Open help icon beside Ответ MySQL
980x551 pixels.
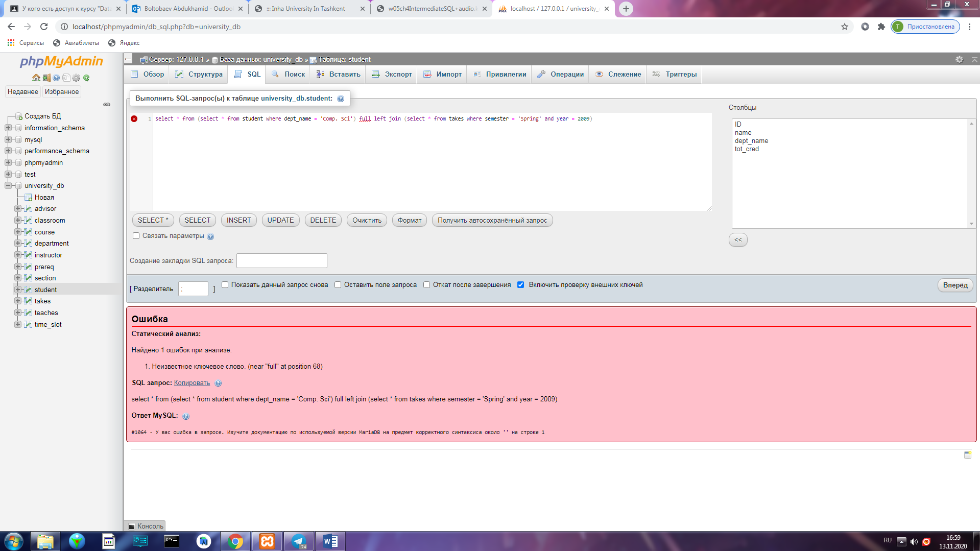click(186, 416)
